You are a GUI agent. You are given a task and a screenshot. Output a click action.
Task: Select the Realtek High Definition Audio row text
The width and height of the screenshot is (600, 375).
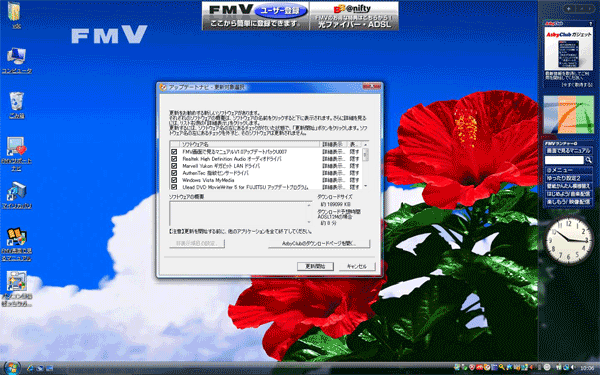tap(232, 159)
